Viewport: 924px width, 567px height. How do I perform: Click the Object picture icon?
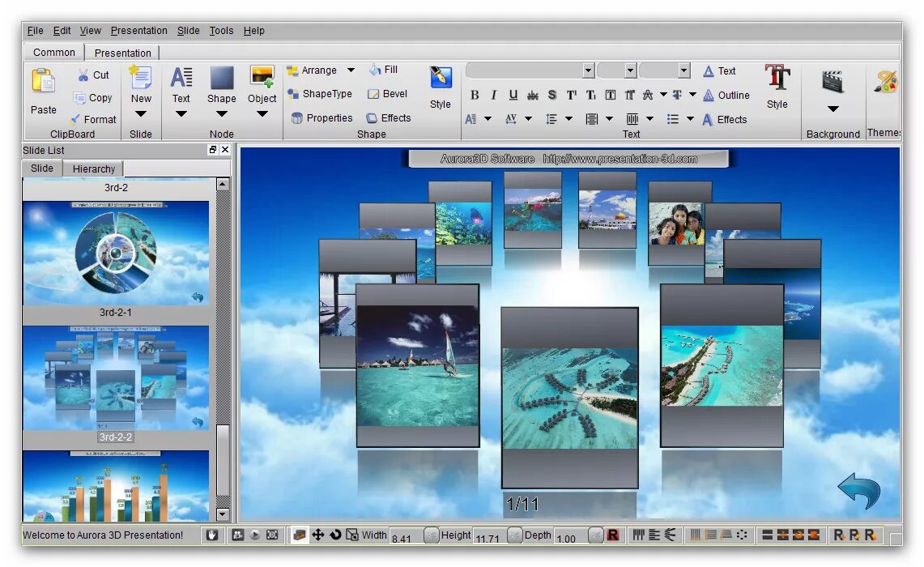tap(262, 78)
